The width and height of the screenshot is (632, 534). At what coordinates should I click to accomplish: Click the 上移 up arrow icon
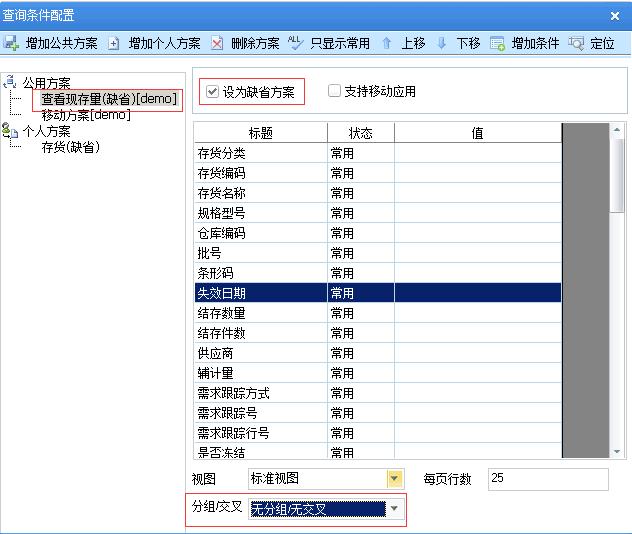point(387,43)
